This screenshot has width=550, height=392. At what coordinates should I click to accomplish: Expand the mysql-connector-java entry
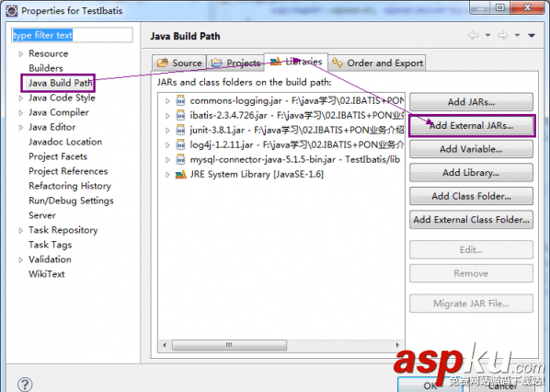point(167,160)
